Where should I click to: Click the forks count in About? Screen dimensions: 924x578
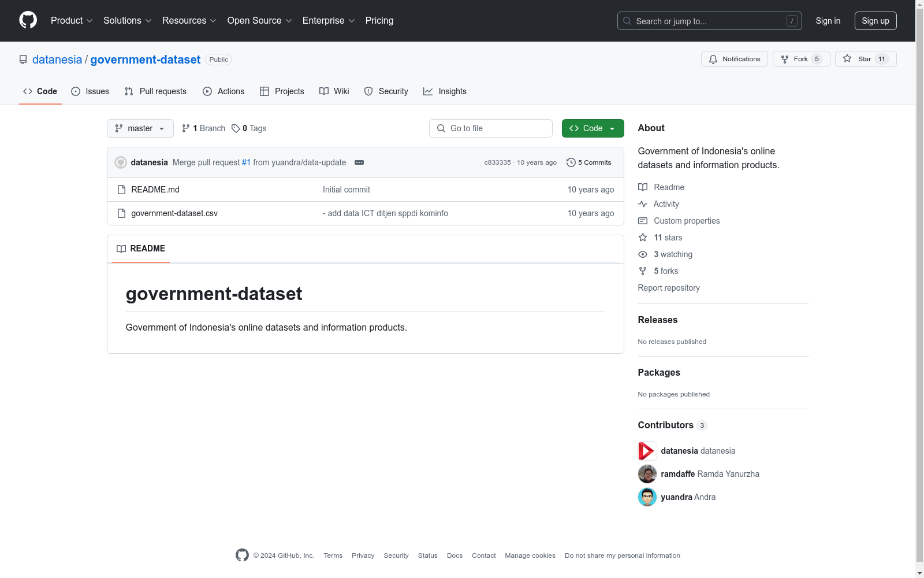[x=666, y=271]
